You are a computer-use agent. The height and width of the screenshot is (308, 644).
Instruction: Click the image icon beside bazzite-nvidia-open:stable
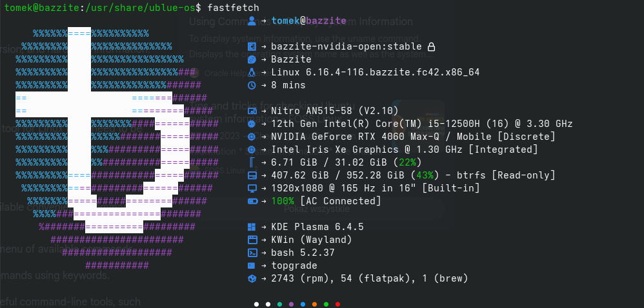[252, 47]
